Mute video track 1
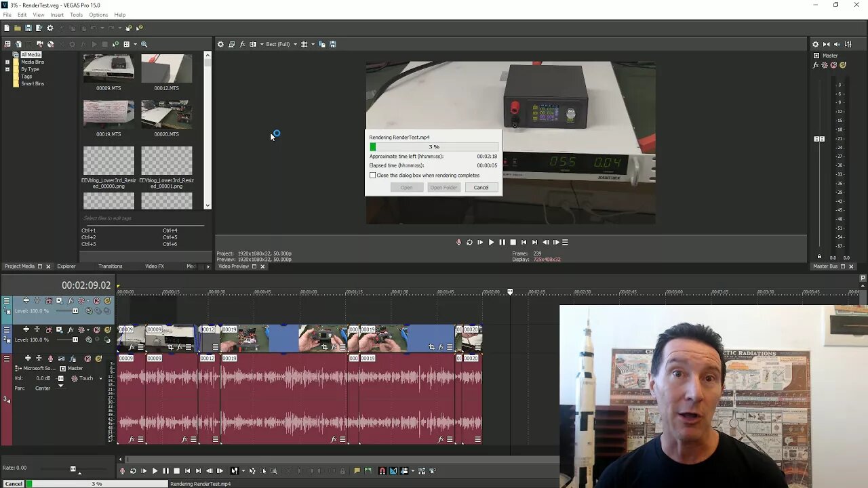868x488 pixels. [x=96, y=301]
